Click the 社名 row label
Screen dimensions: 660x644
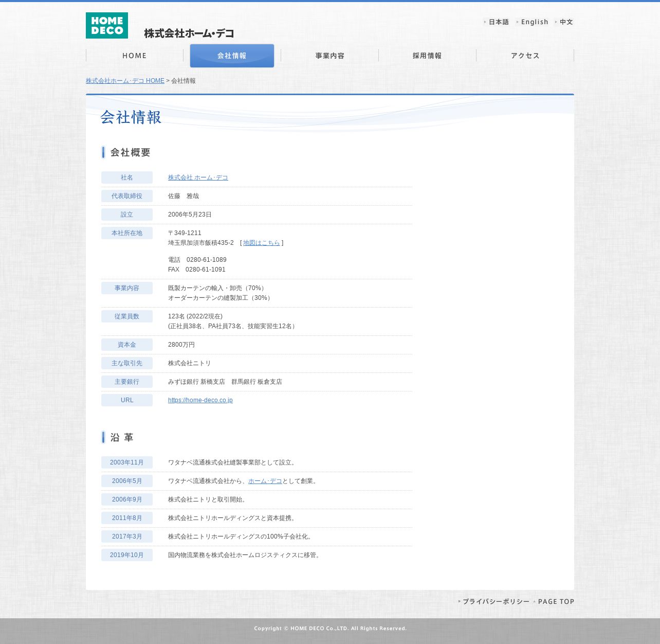click(127, 177)
